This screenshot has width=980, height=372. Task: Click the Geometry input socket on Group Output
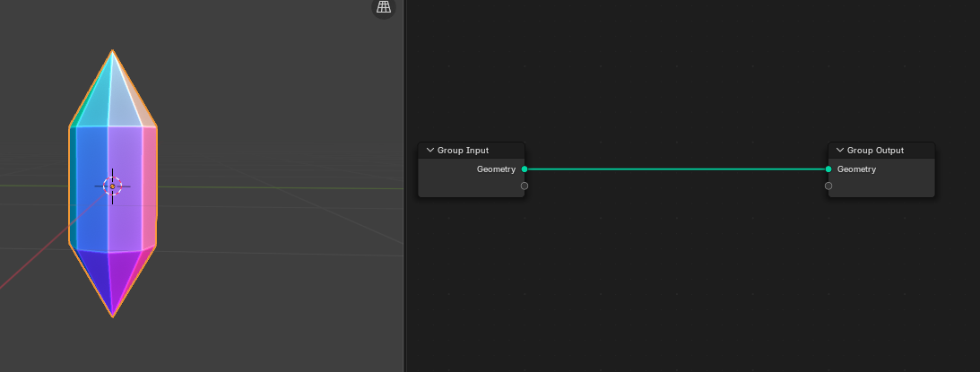[828, 169]
